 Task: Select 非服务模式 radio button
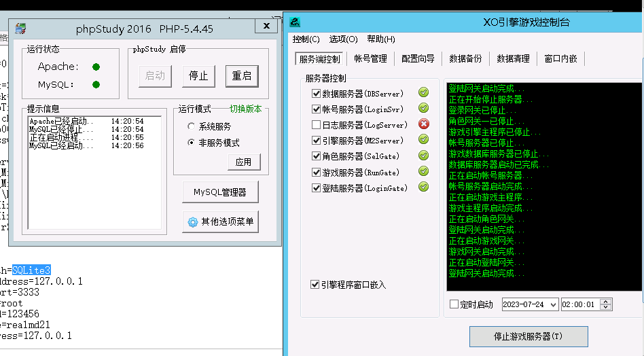click(x=191, y=143)
